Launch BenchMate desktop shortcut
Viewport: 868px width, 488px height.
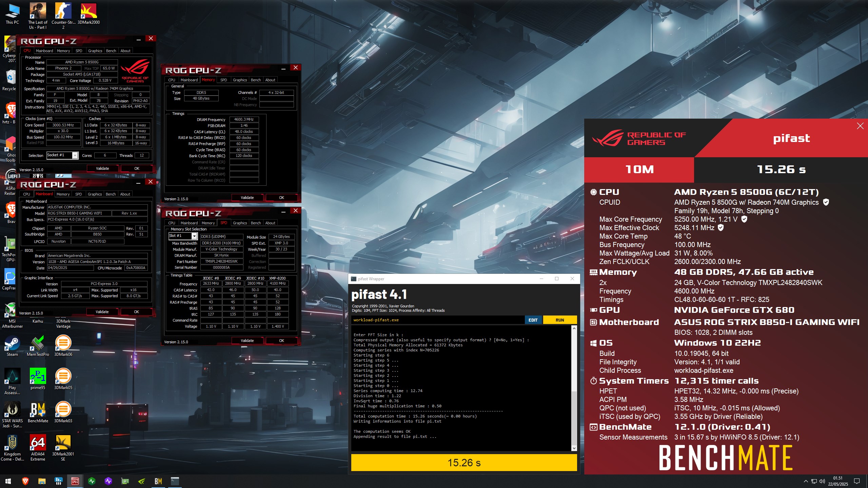38,412
